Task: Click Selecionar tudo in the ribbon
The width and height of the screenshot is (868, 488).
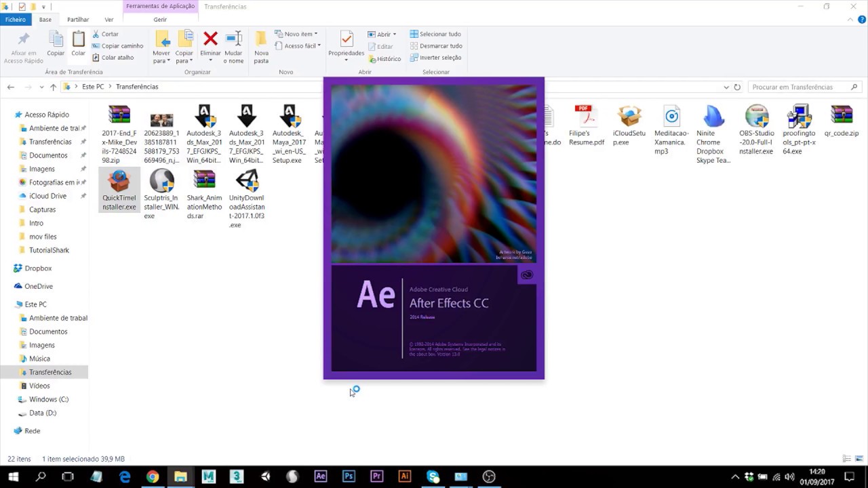Action: click(x=435, y=34)
